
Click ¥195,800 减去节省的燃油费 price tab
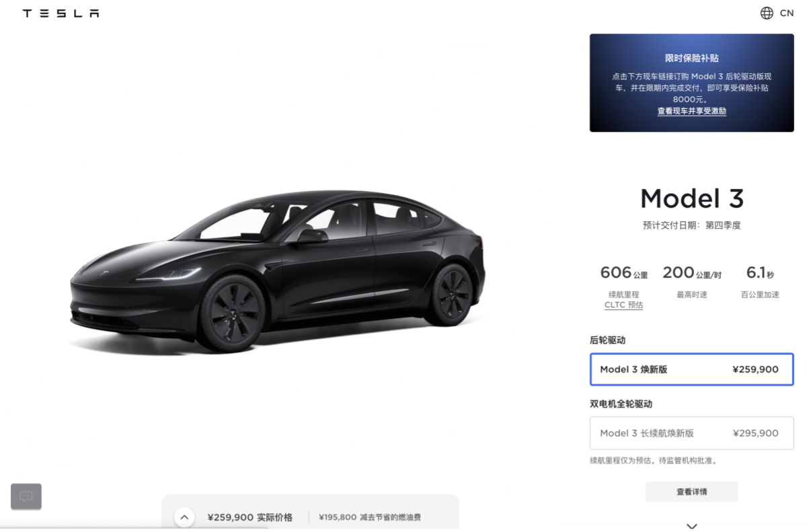tap(370, 517)
